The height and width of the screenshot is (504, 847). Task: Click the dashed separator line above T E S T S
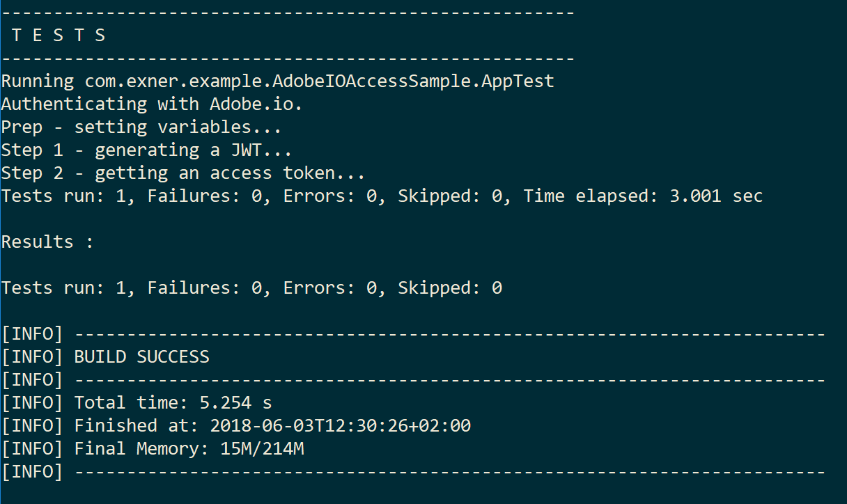[288, 13]
